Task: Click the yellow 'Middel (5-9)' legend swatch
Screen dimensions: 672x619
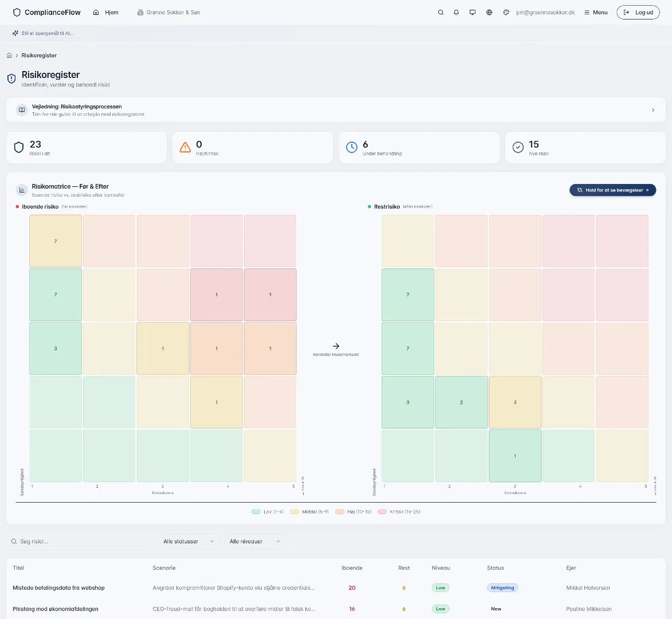Action: (294, 511)
